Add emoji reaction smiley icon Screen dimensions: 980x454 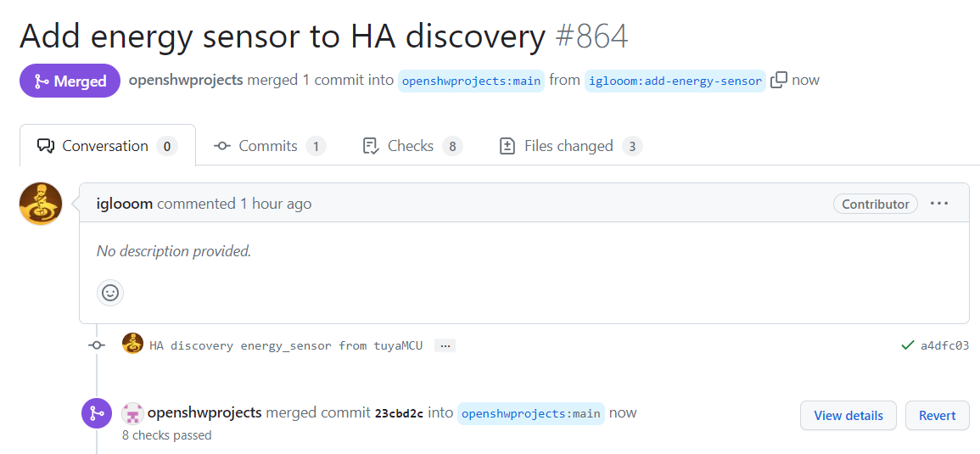tap(110, 293)
